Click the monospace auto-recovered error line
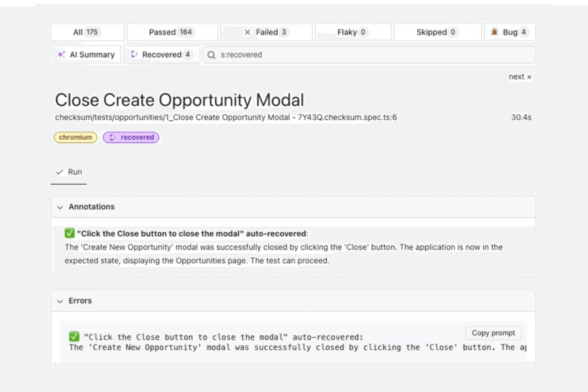This screenshot has width=588, height=392. pyautogui.click(x=223, y=337)
